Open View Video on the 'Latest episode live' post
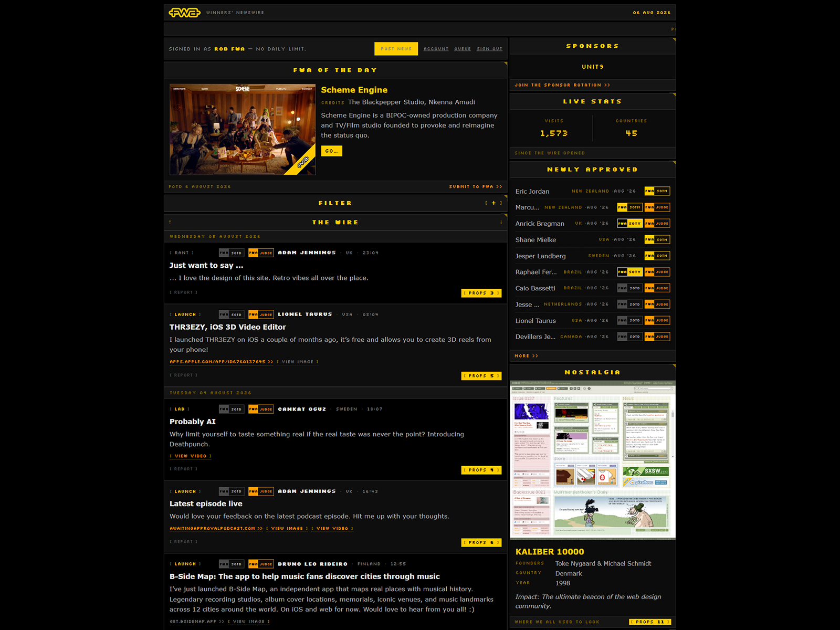This screenshot has height=630, width=840. point(332,529)
